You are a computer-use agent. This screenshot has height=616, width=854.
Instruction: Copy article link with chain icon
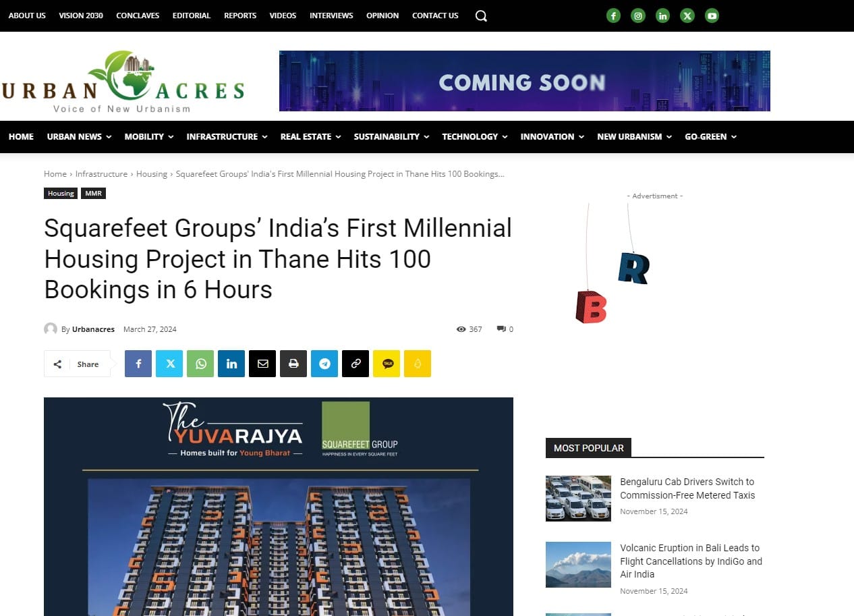355,364
